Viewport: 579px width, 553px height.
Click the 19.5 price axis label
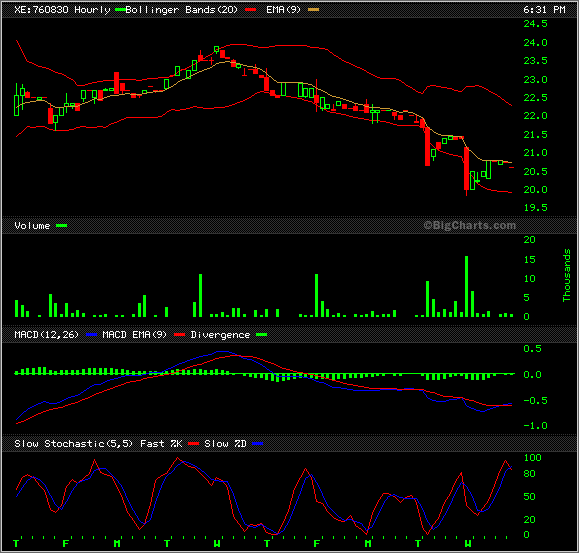[535, 208]
